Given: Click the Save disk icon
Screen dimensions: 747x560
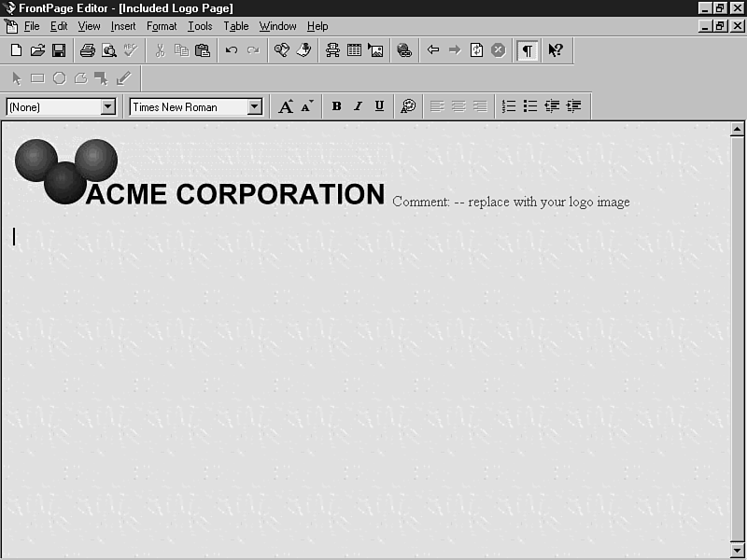Looking at the screenshot, I should (58, 50).
